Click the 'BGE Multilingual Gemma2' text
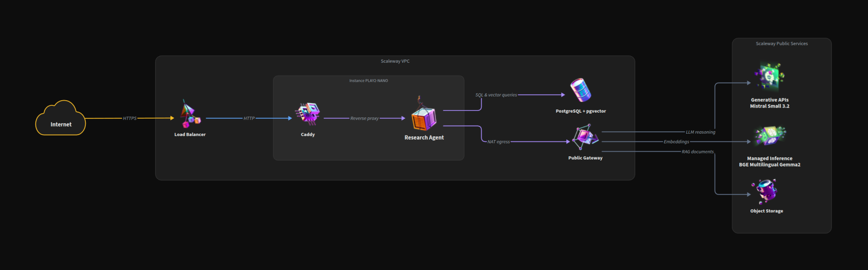Viewport: 868px width, 270px height. (770, 165)
